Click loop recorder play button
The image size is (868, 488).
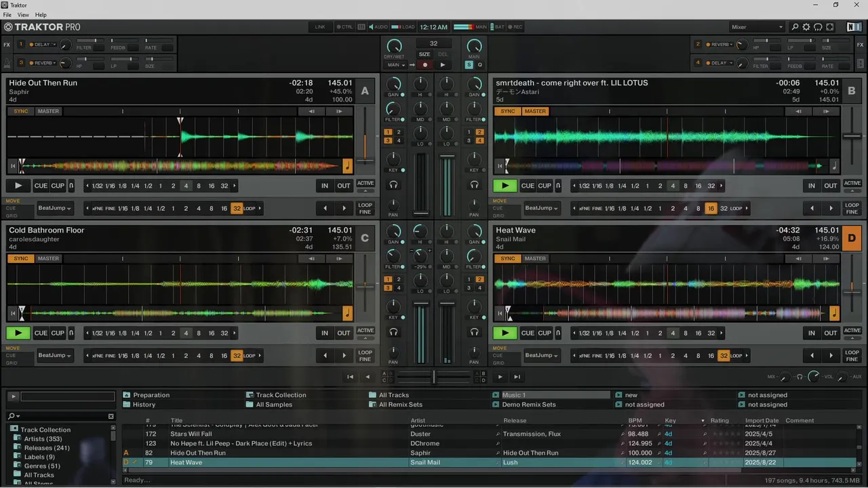tap(442, 65)
